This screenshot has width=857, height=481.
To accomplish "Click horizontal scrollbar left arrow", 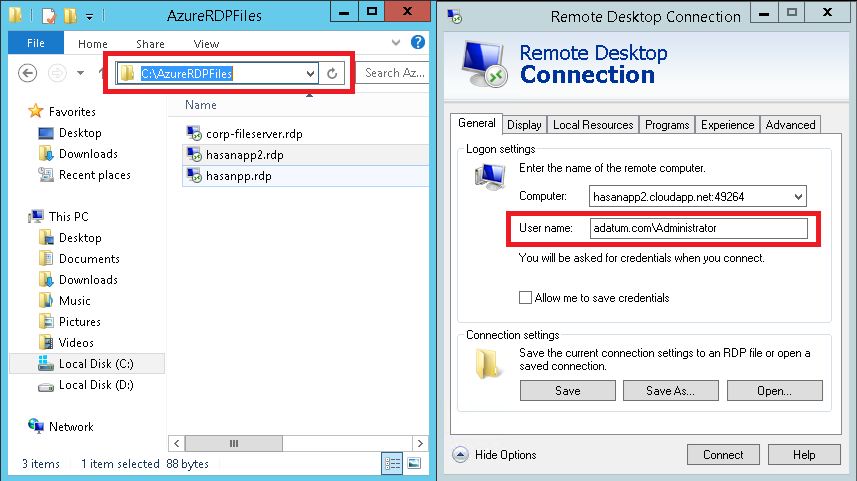I will 177,443.
